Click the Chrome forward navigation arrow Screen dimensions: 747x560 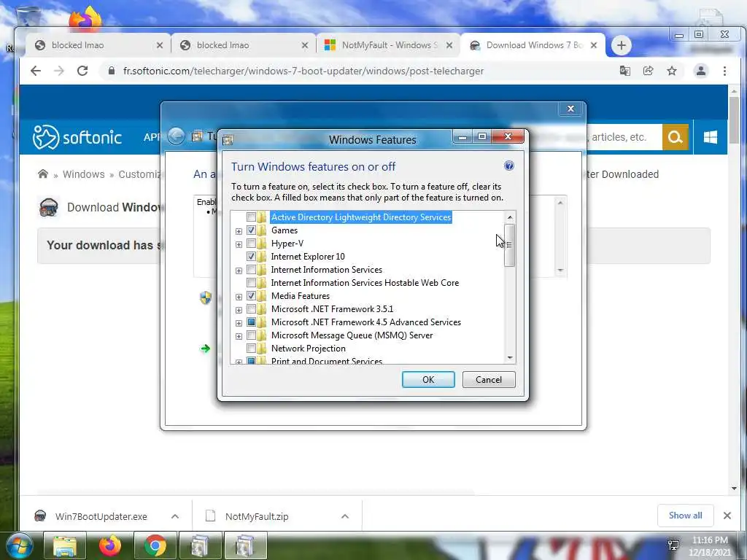59,71
